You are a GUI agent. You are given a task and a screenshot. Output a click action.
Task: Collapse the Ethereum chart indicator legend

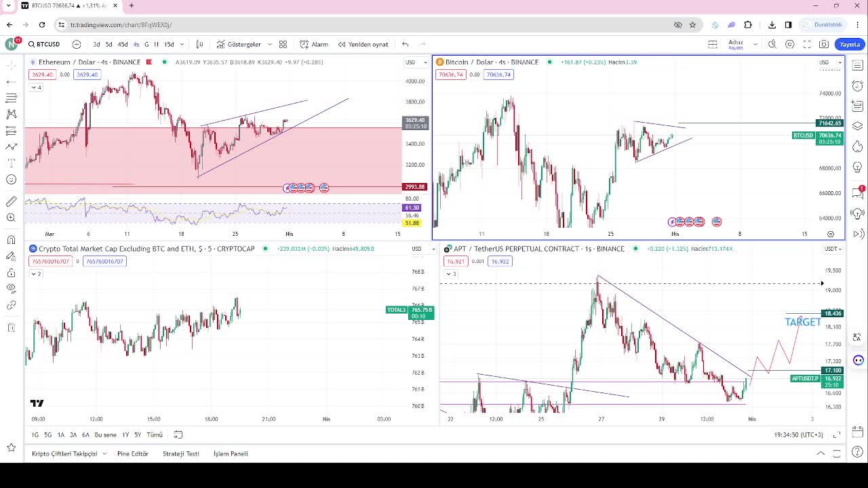[36, 87]
